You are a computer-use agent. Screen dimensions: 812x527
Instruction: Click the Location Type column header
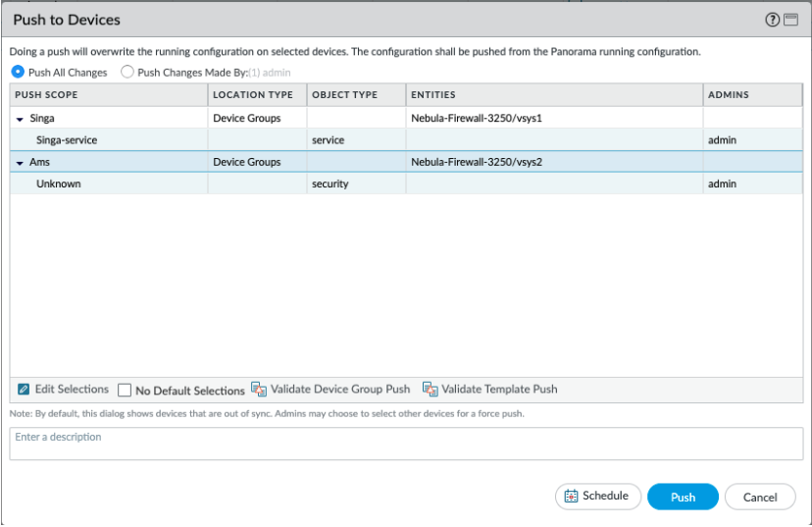(x=255, y=95)
